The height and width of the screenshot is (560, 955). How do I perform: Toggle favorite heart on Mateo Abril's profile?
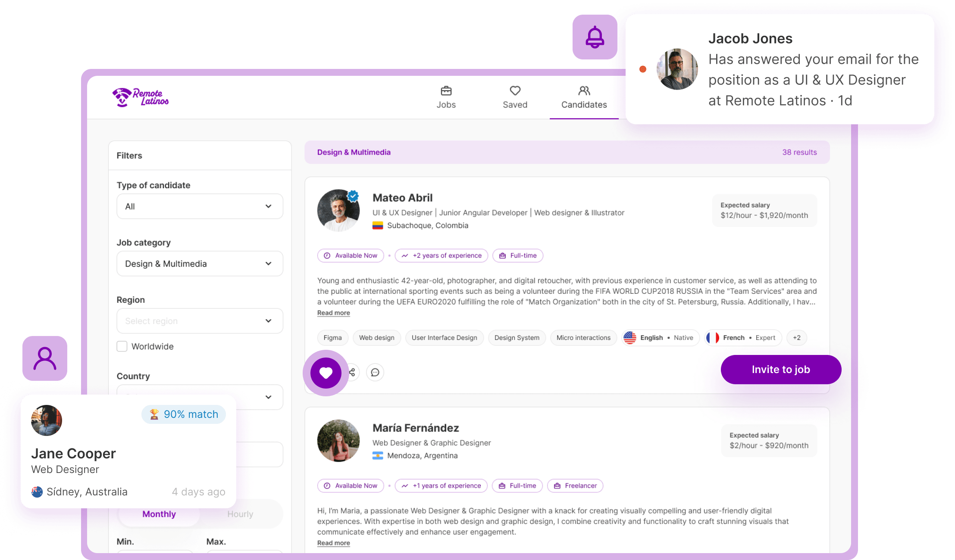coord(326,372)
